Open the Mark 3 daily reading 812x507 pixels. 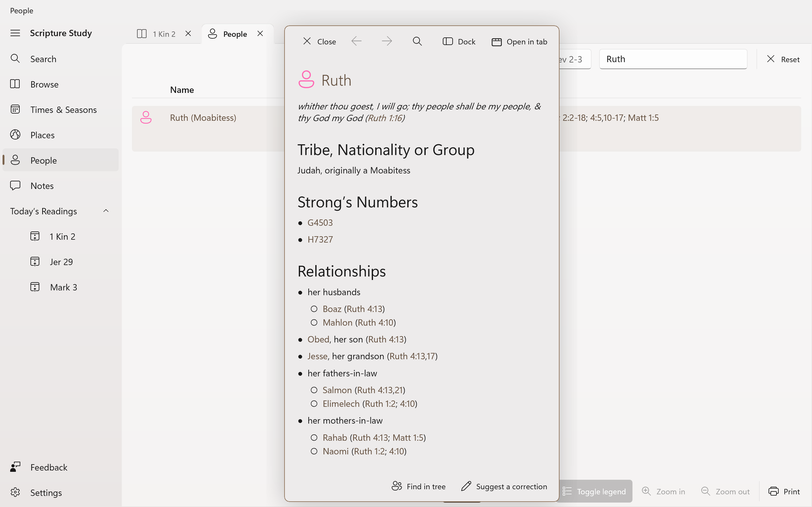click(x=60, y=287)
